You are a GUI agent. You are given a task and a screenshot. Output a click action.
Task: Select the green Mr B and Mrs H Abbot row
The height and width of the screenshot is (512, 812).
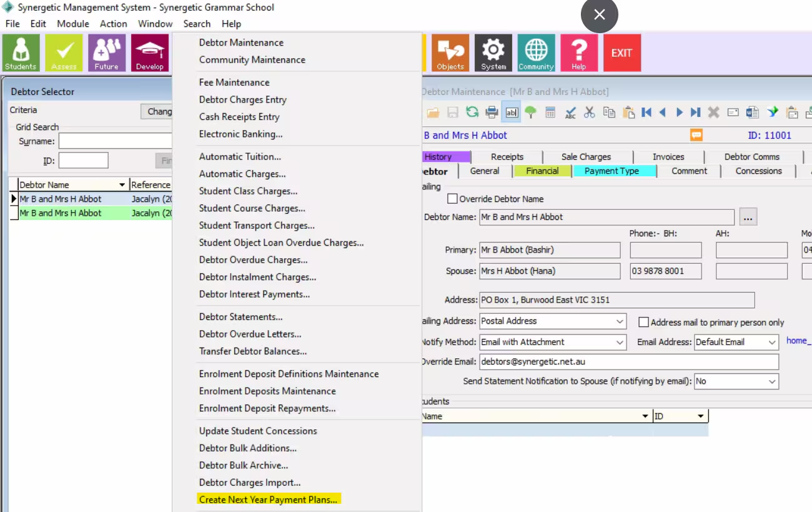pos(90,213)
